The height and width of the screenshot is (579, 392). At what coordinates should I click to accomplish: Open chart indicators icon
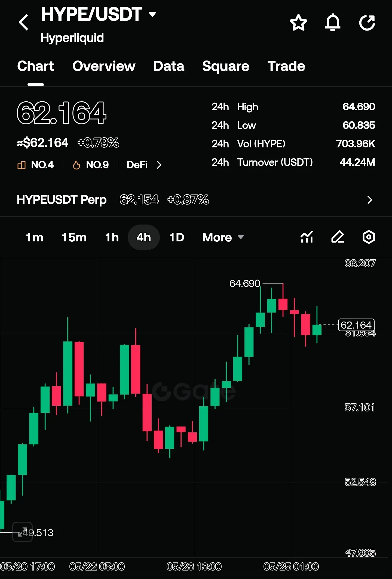(307, 237)
